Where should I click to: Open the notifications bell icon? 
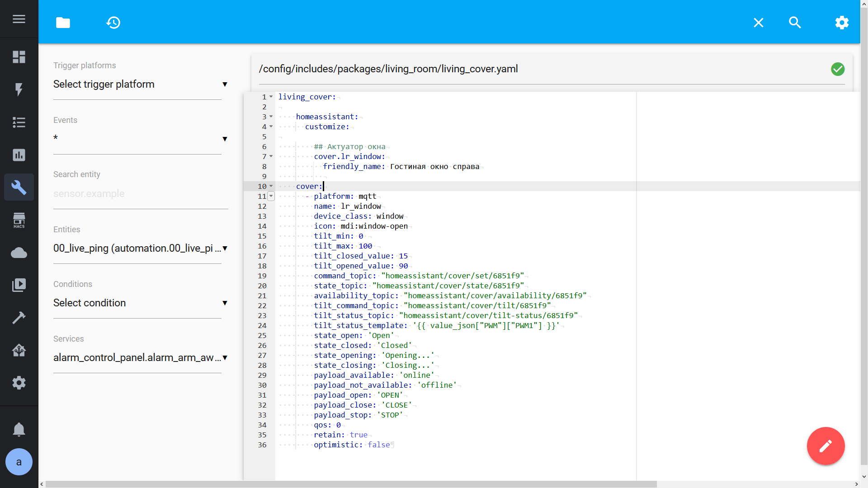pyautogui.click(x=19, y=429)
